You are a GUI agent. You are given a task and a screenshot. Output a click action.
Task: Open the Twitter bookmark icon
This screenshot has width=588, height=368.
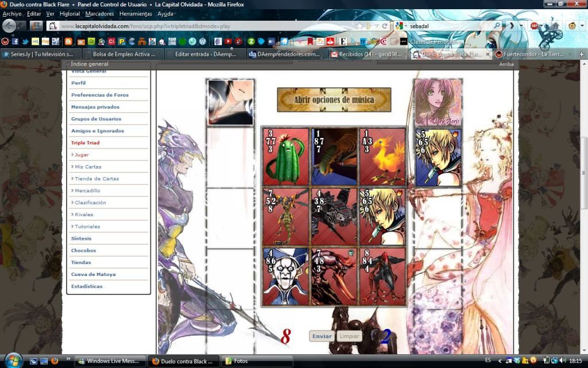click(x=25, y=41)
